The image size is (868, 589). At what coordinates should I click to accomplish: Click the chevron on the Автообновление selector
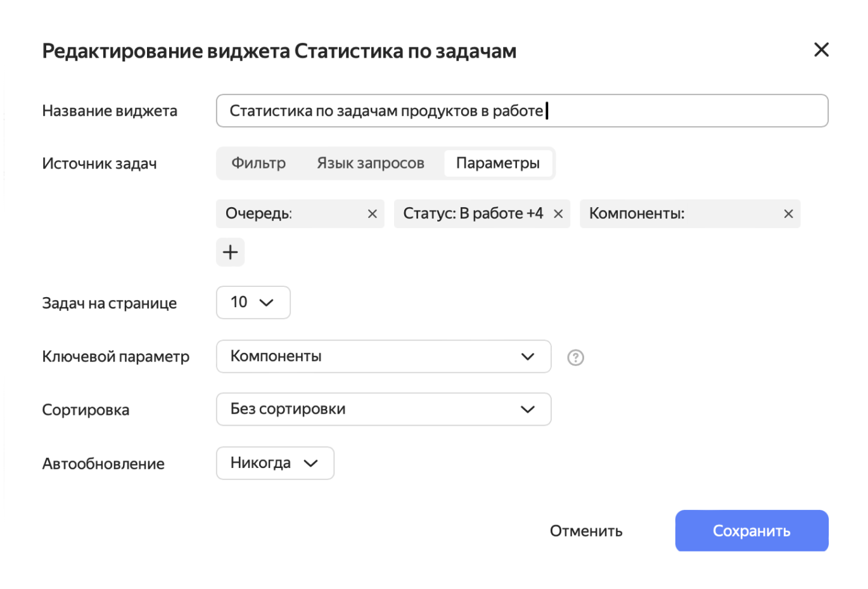tap(310, 463)
